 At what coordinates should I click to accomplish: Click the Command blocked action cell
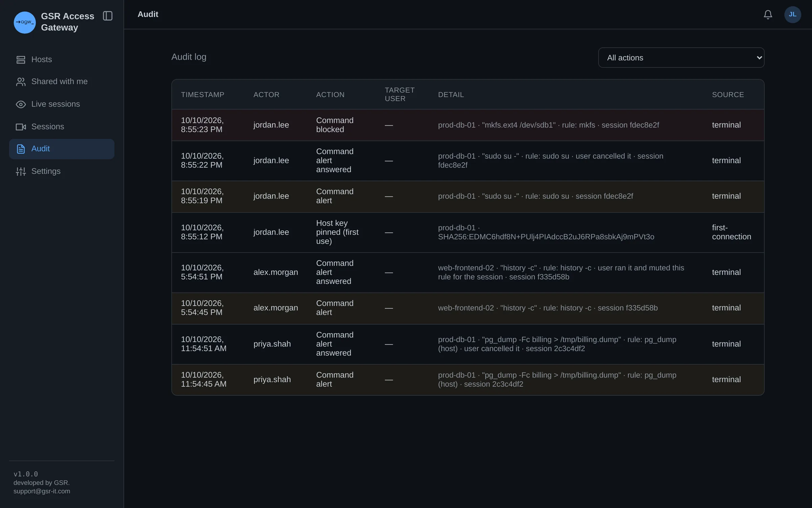point(335,125)
